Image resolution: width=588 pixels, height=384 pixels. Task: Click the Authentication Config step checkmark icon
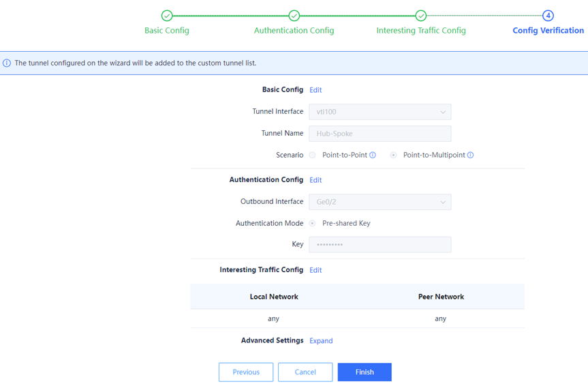[x=294, y=16]
